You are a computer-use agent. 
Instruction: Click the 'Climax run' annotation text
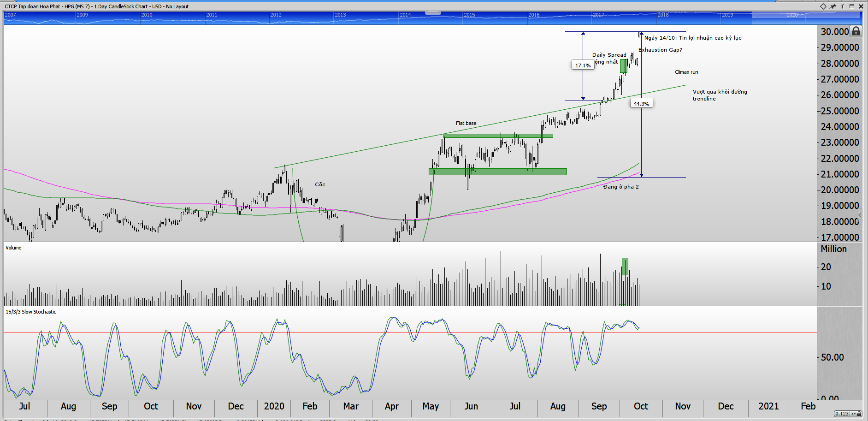click(x=686, y=72)
